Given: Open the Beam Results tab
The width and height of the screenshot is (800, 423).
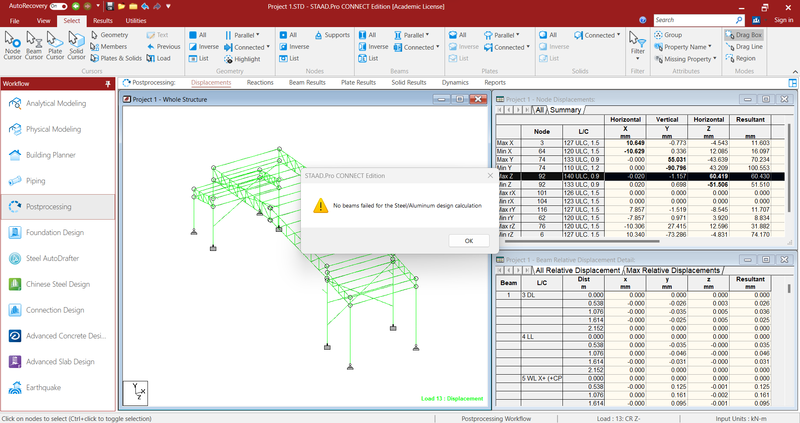Looking at the screenshot, I should (x=307, y=82).
